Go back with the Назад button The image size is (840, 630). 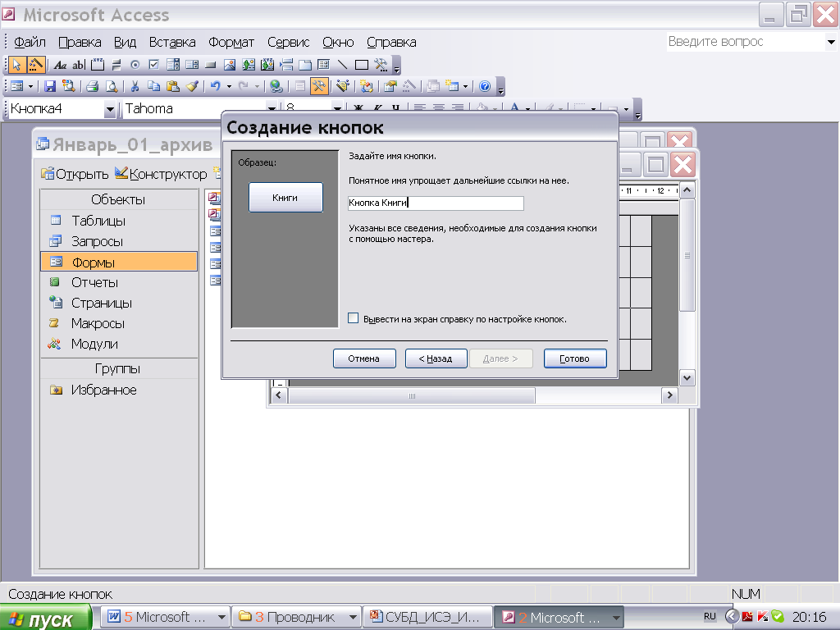coord(436,358)
